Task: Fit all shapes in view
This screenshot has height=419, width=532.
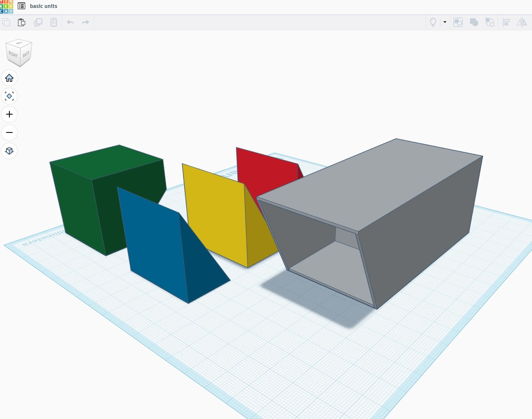Action: click(x=9, y=96)
